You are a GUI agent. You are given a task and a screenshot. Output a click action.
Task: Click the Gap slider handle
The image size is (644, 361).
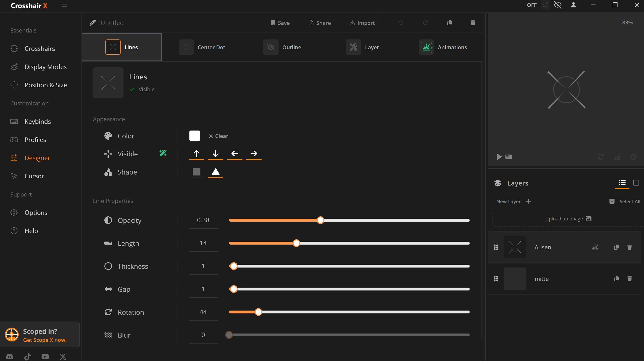(234, 289)
